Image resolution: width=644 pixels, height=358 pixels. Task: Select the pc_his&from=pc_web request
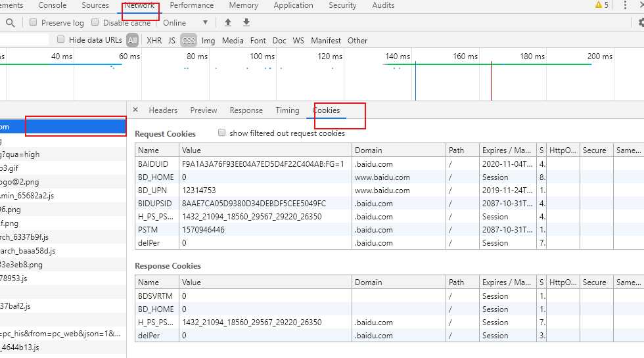[63, 334]
